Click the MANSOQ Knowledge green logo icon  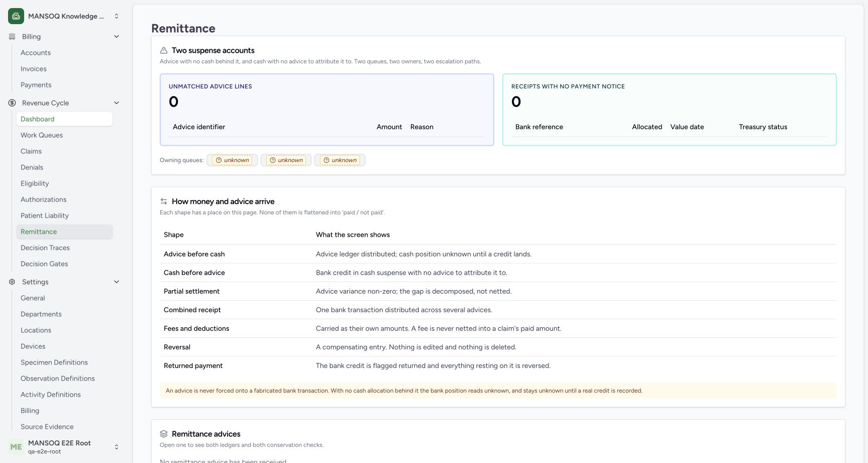tap(16, 16)
